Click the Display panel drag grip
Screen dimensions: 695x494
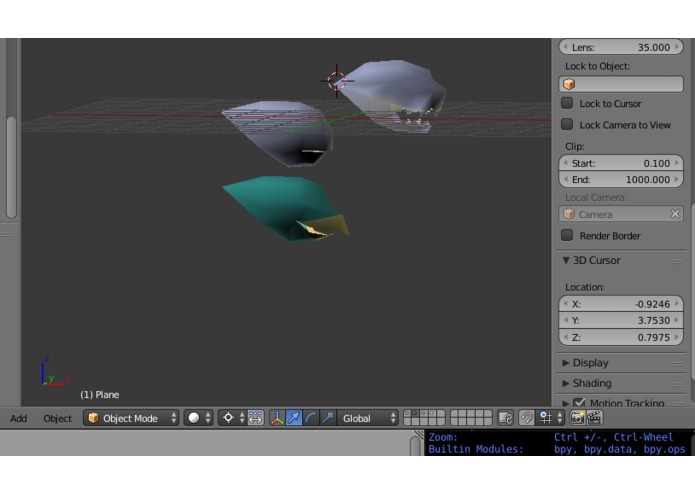click(677, 364)
